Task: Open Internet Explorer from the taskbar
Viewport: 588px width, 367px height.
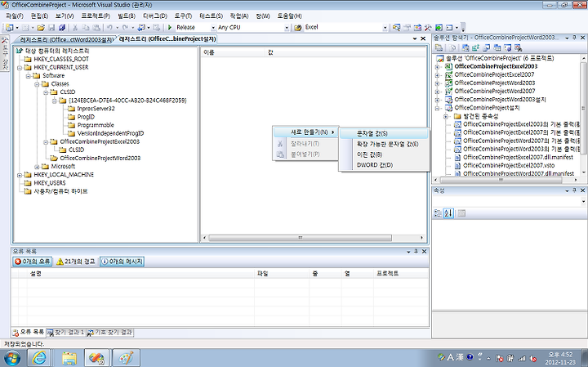Action: tap(39, 358)
